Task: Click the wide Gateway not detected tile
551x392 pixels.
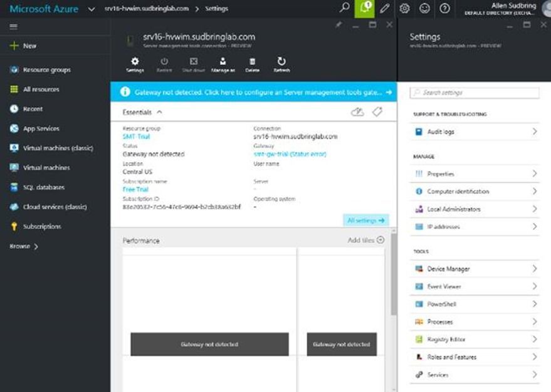Action: (x=209, y=344)
